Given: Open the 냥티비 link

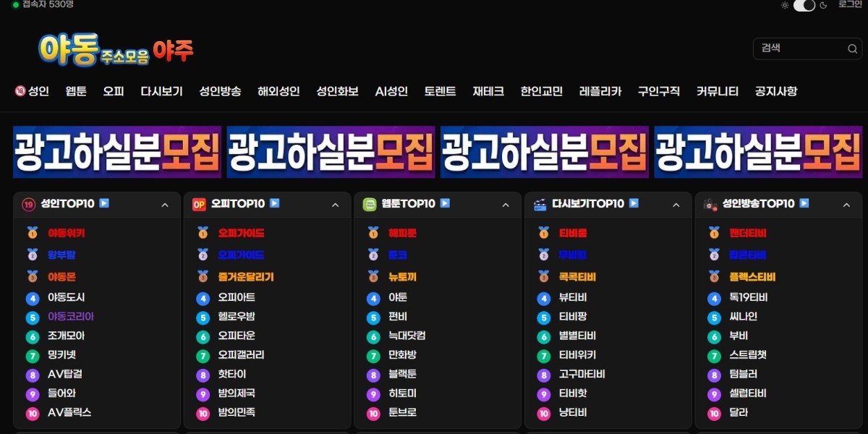Looking at the screenshot, I should [573, 413].
